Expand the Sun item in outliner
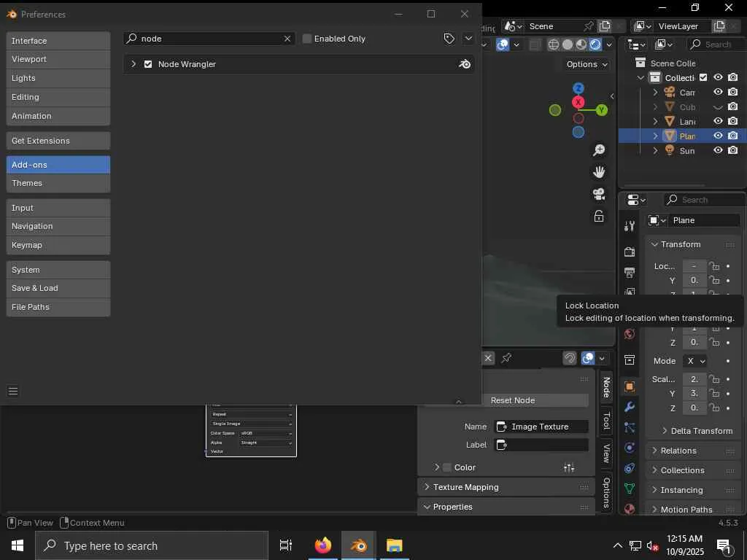747x560 pixels. point(656,150)
